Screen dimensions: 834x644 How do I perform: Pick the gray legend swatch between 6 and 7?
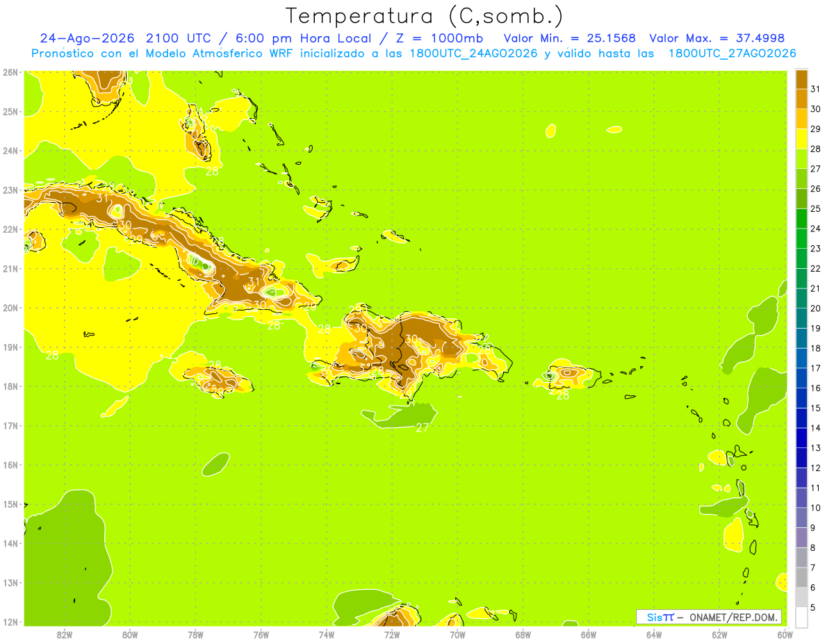point(801,577)
